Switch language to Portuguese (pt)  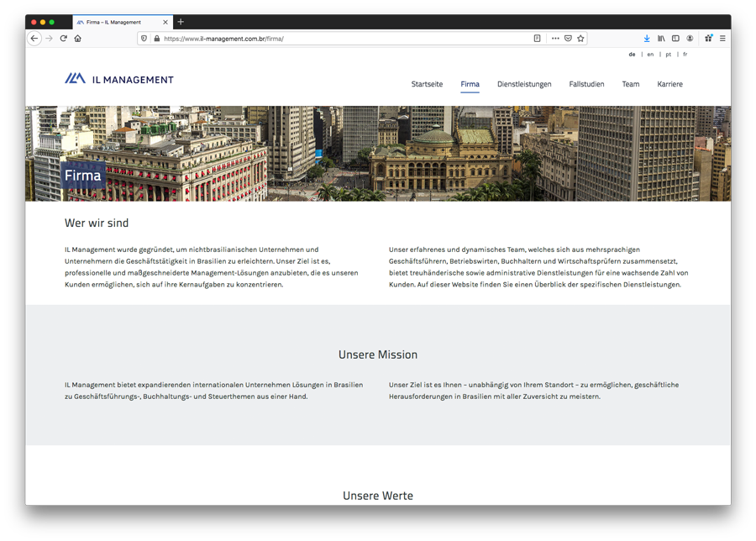pyautogui.click(x=669, y=55)
